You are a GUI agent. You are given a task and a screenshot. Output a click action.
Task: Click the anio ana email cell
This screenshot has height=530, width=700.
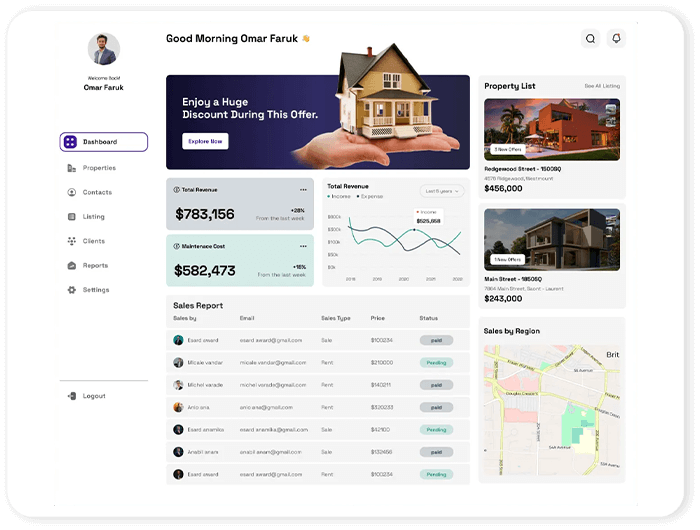click(266, 407)
